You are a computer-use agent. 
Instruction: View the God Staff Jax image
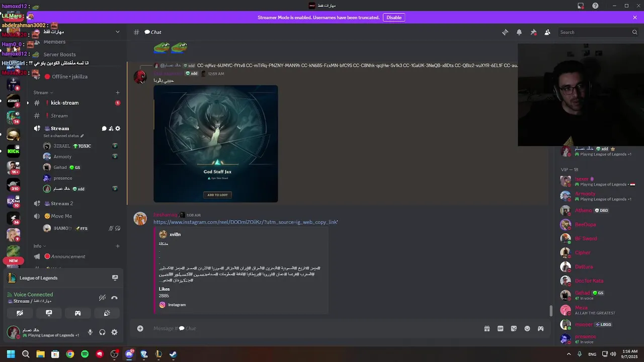point(216,144)
